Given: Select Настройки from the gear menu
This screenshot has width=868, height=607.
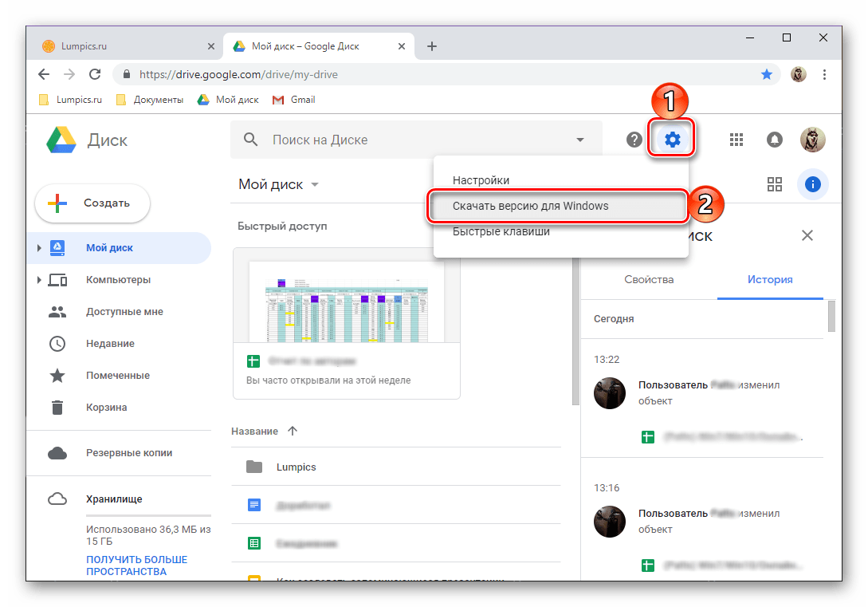Looking at the screenshot, I should coord(561,180).
